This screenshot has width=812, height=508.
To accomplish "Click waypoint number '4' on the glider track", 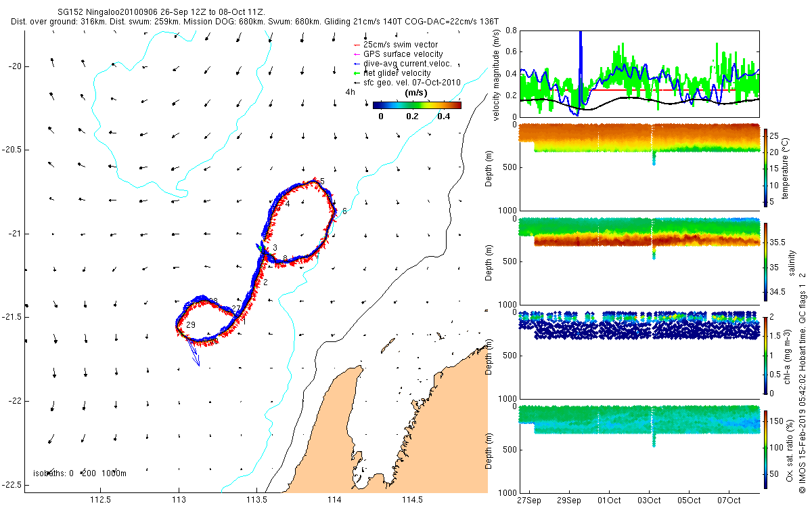I will click(x=288, y=204).
